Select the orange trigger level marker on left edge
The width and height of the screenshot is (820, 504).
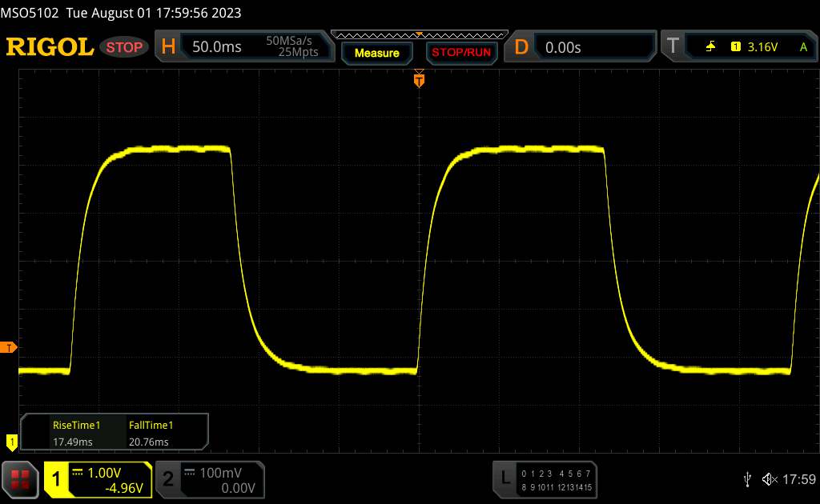click(x=9, y=347)
